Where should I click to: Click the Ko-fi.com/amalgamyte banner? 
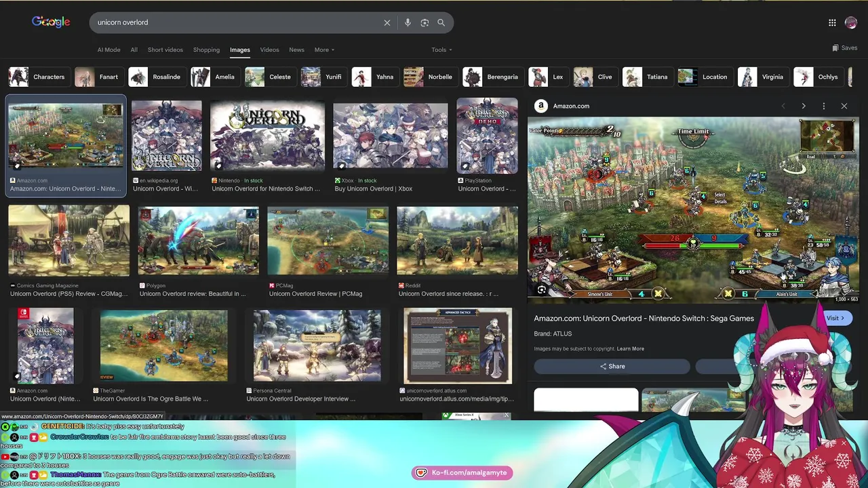(x=462, y=472)
